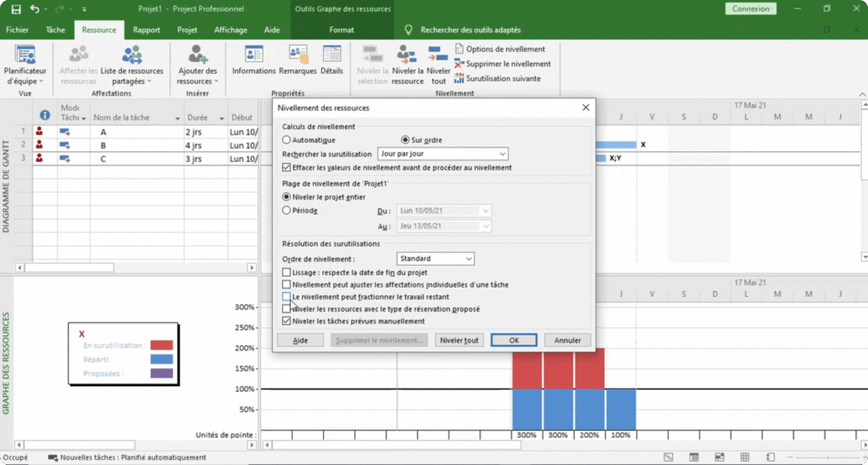
Task: Switch to the Projet tab
Action: pyautogui.click(x=187, y=30)
